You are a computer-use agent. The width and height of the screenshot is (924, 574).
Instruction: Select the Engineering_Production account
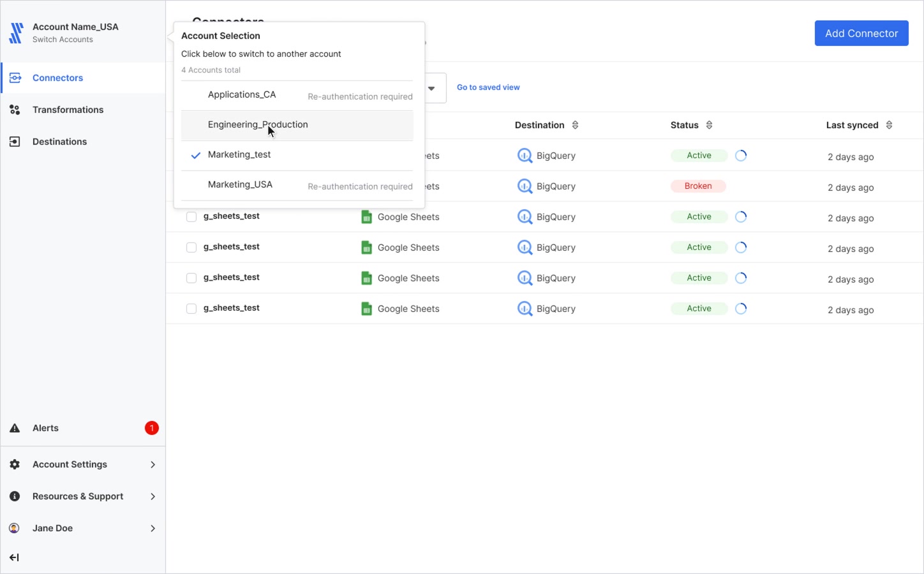[297, 126]
